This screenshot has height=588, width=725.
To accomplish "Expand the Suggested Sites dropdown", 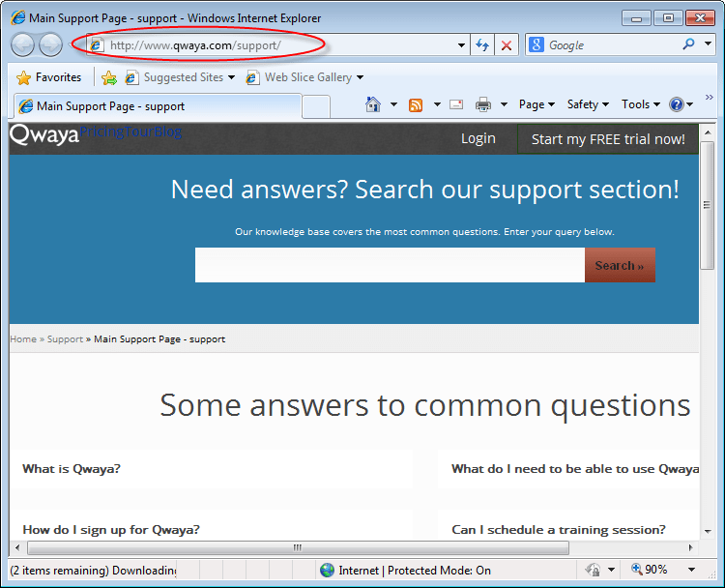I will tap(231, 77).
